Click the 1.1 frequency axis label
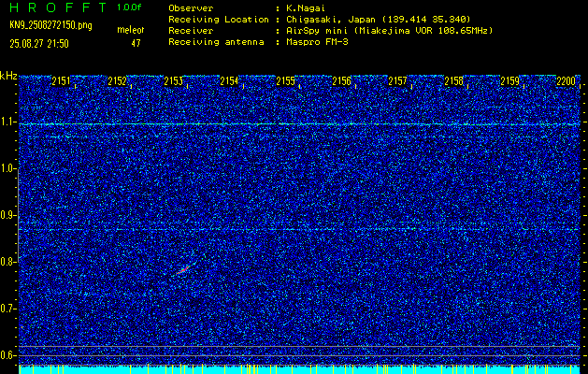The width and height of the screenshot is (588, 374). 7,122
